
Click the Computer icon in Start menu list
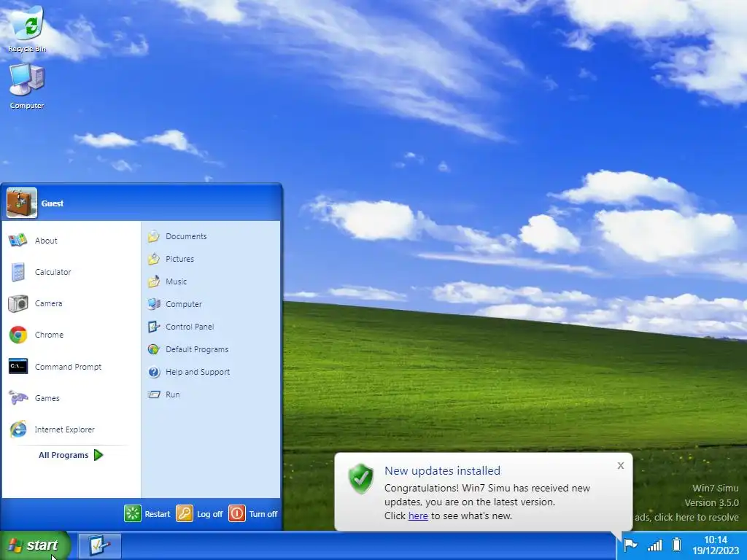153,304
